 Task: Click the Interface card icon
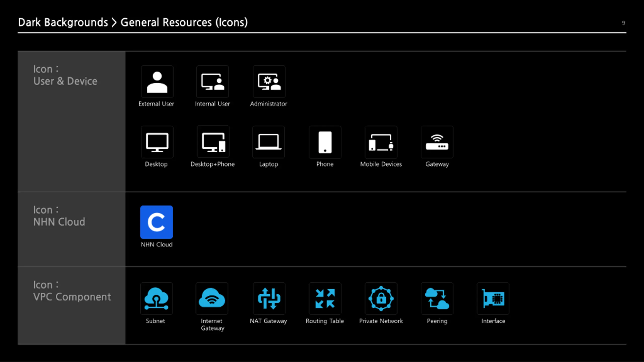coord(493,298)
